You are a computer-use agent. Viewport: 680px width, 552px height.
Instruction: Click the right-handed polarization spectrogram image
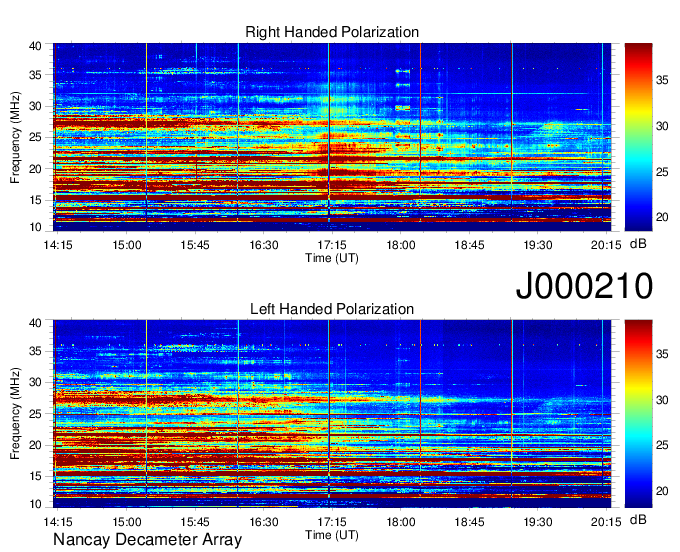point(332,137)
